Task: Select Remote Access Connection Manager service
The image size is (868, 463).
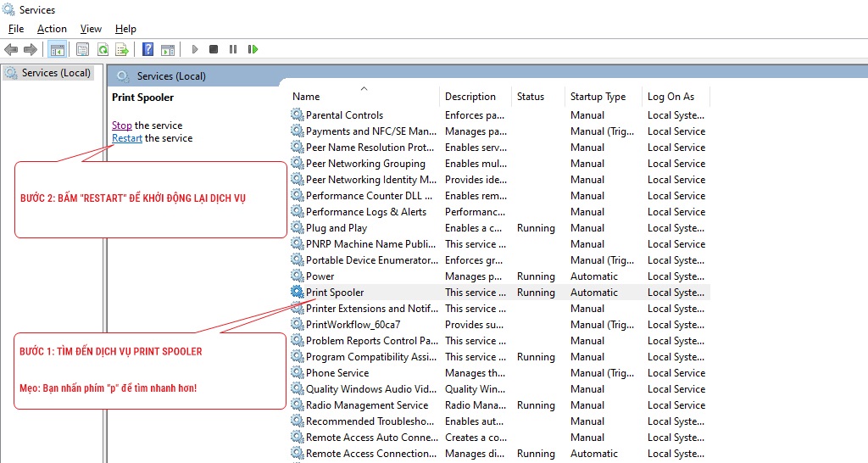Action: (499, 453)
